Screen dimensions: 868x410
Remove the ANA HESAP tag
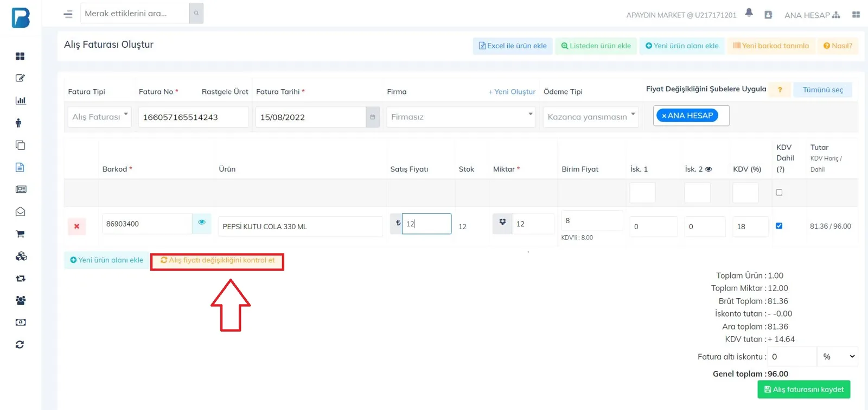click(x=664, y=116)
